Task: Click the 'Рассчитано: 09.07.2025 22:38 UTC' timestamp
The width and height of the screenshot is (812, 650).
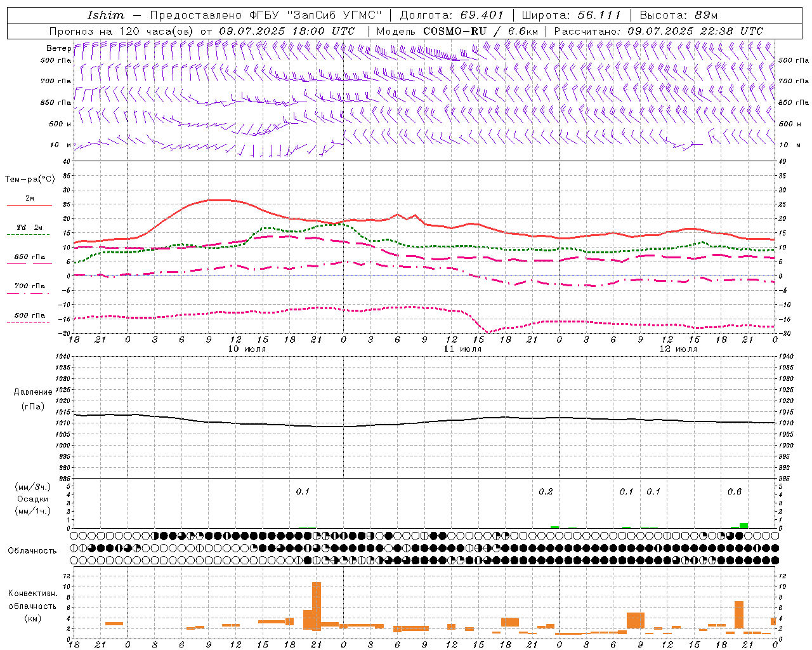Action: tap(658, 31)
